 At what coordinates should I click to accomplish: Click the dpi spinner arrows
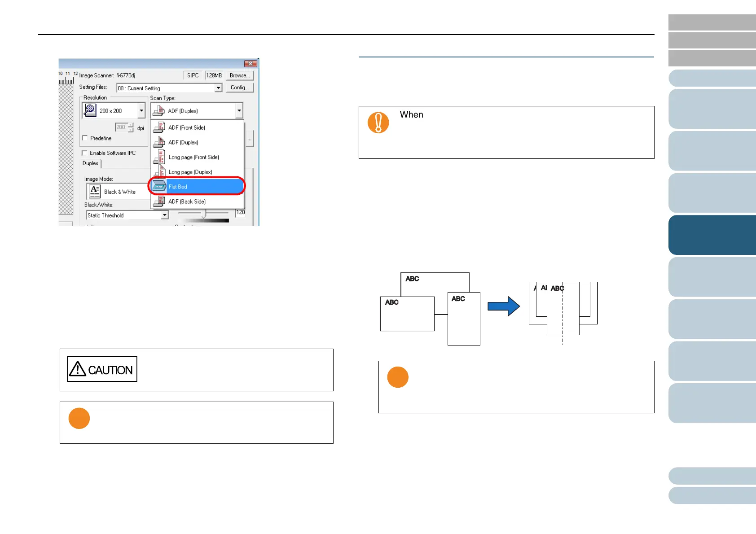coord(131,127)
